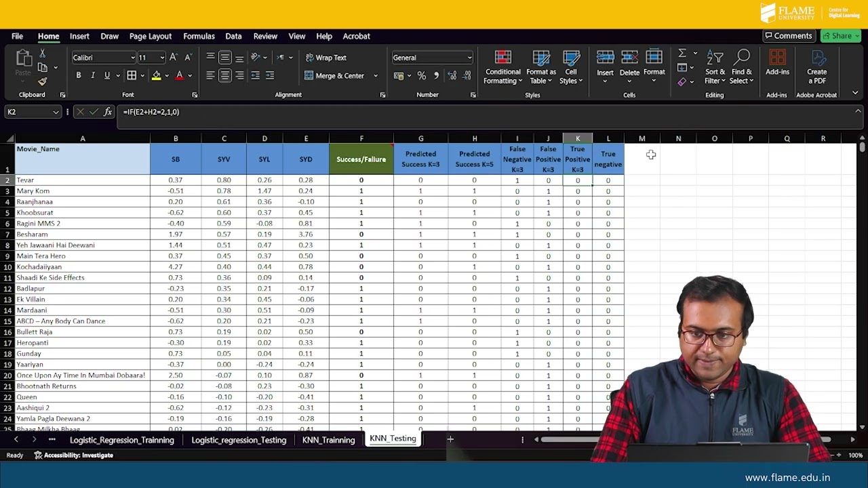Click the Find & Select button
Viewport: 868px width, 488px height.
click(742, 67)
